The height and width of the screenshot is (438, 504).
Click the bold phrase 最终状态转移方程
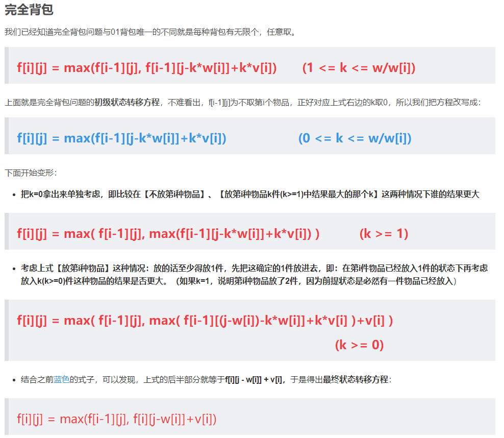(x=356, y=379)
